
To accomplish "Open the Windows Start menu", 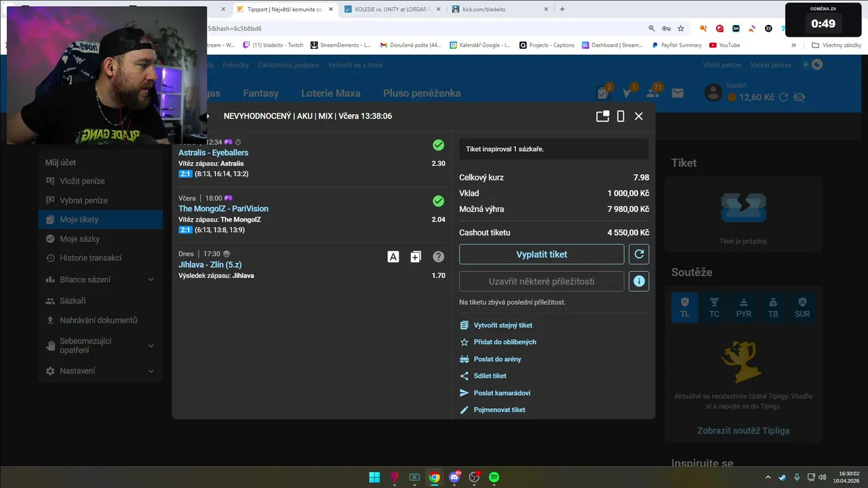I will pyautogui.click(x=374, y=477).
